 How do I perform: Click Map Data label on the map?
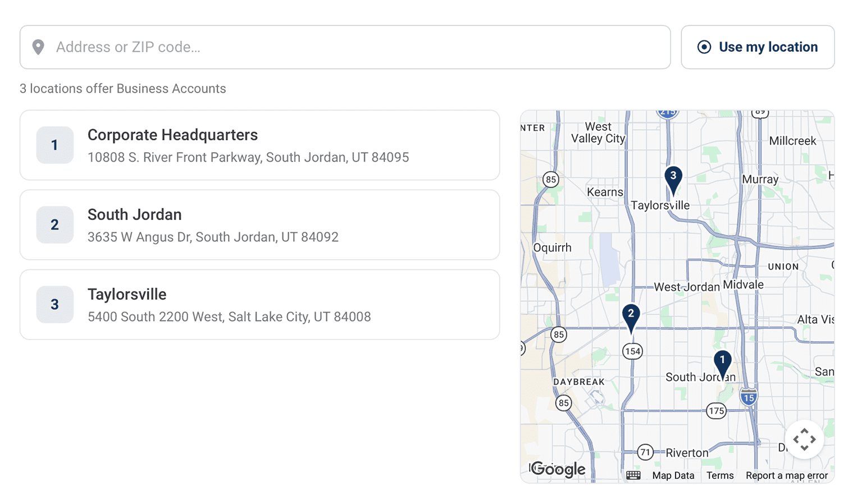[x=673, y=475]
